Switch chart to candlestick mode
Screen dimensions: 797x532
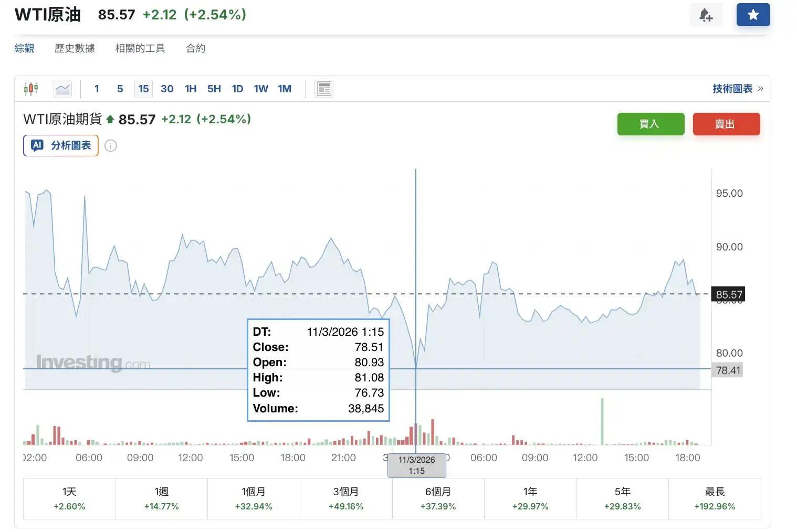[x=31, y=88]
